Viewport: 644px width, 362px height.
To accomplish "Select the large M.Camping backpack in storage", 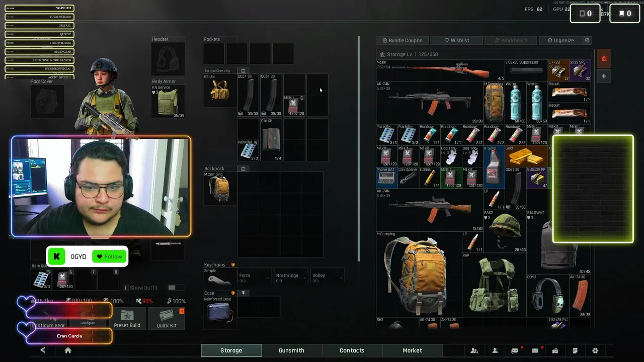I will [419, 274].
